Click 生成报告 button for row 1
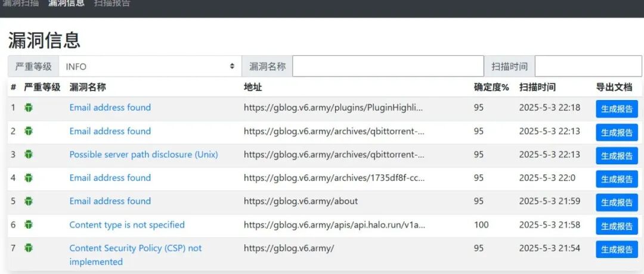Viewport: 644px width, 274px height. coord(617,108)
